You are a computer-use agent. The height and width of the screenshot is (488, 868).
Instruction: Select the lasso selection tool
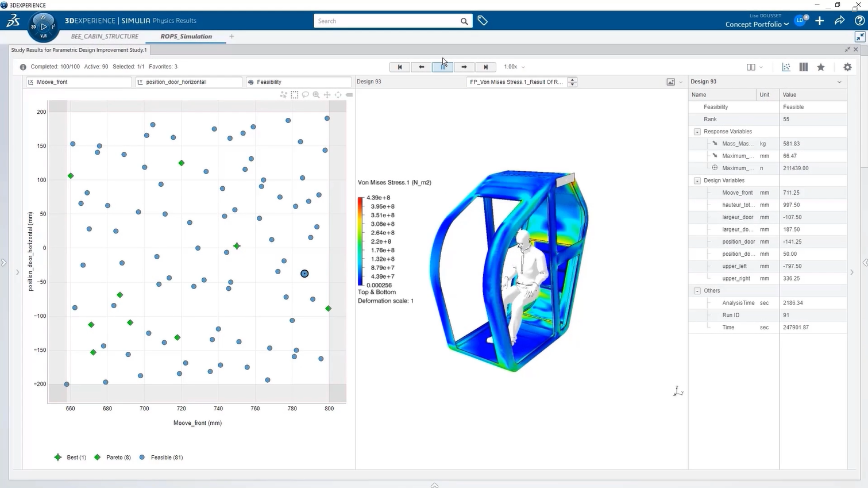point(305,95)
